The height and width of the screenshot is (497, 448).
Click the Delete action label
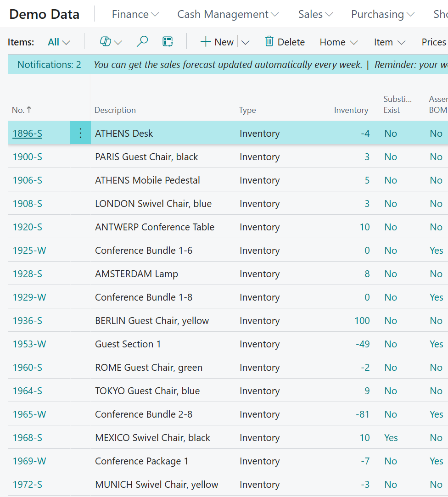pos(291,41)
